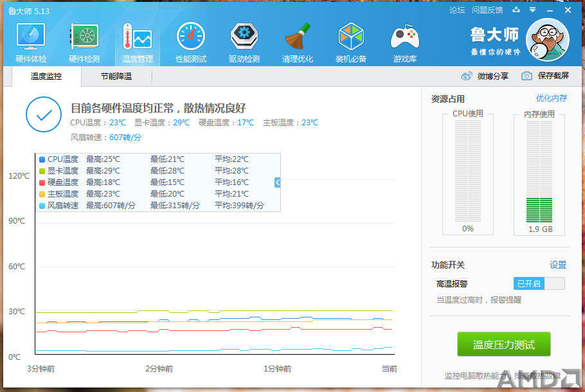Screen dimensions: 585x392
Task: Switch to 节能降温 tab
Action: pos(116,76)
